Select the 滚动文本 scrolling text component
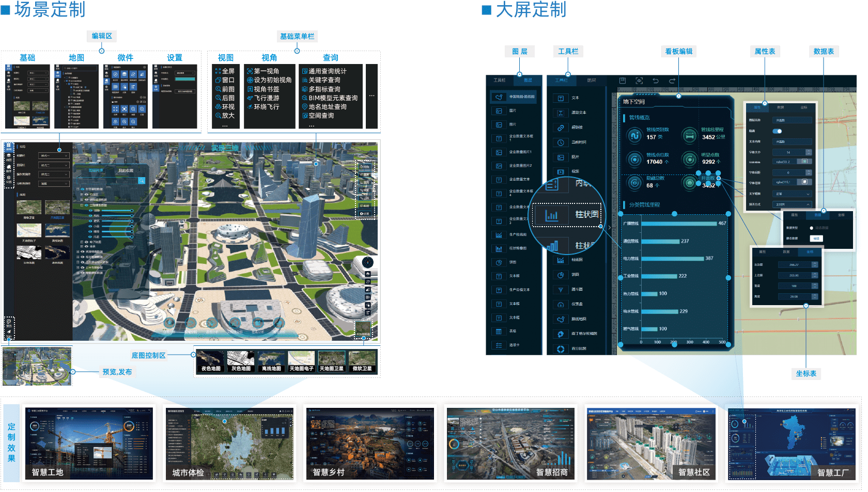The image size is (868, 492). (561, 113)
